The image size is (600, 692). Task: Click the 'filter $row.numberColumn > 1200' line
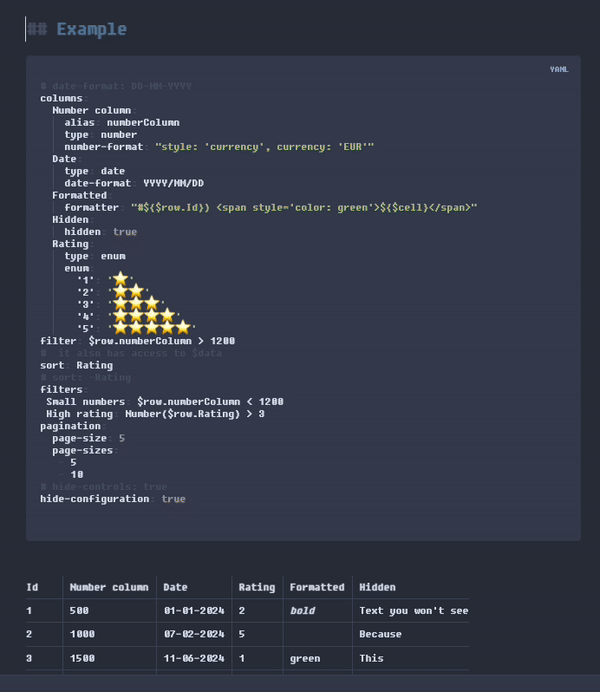(138, 341)
